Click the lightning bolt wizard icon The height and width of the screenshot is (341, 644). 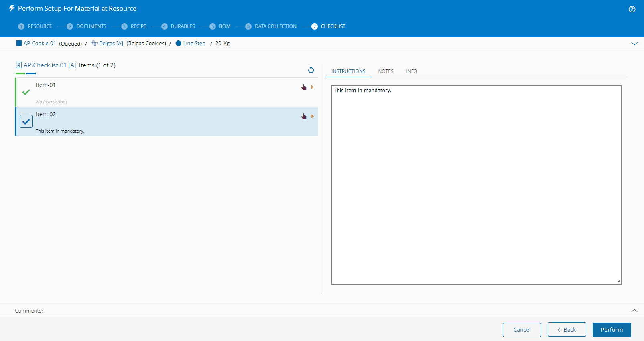pos(12,8)
